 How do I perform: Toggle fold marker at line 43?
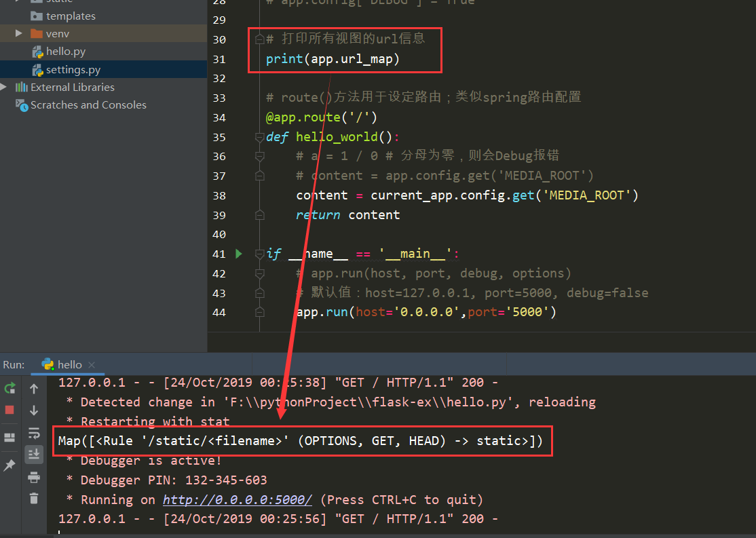click(x=259, y=293)
